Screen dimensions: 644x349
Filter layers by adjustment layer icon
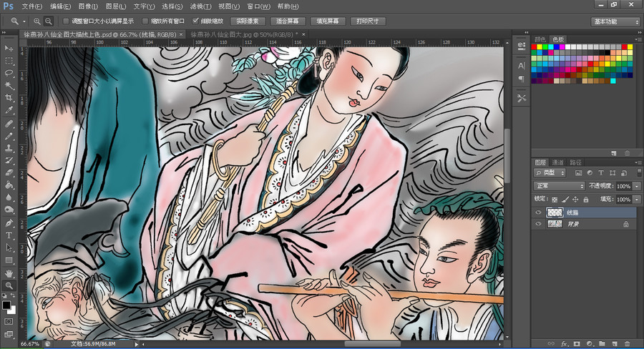point(590,173)
